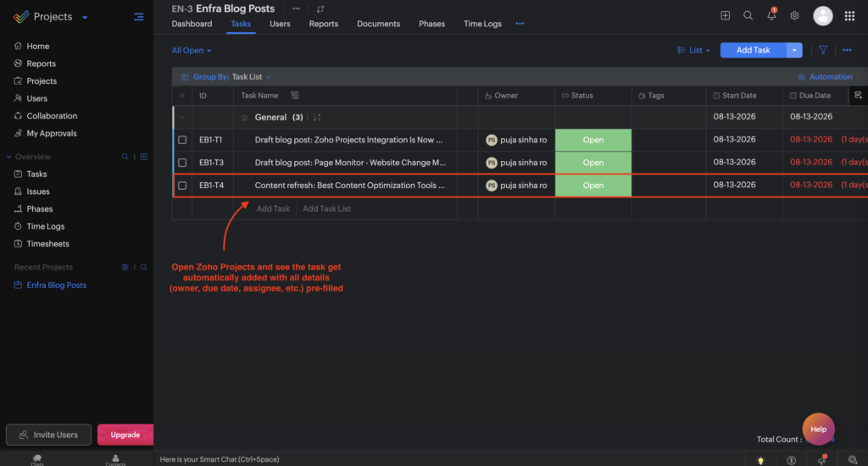Click the Invite Users button
This screenshot has width=868, height=466.
[x=48, y=435]
